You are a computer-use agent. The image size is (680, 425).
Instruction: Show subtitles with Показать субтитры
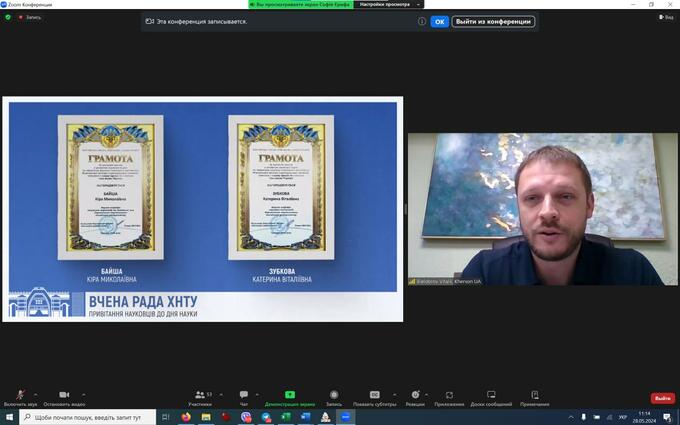[x=375, y=398]
